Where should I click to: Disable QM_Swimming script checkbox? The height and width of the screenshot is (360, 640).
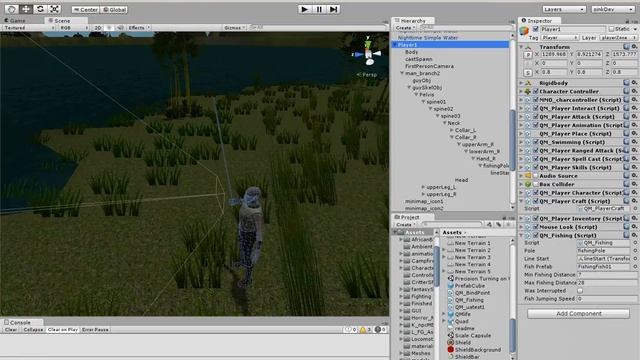click(x=536, y=142)
